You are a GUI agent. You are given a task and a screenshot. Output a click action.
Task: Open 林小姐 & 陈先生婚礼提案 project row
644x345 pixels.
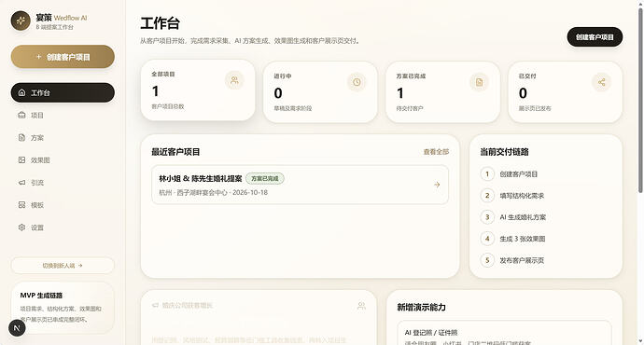click(300, 185)
